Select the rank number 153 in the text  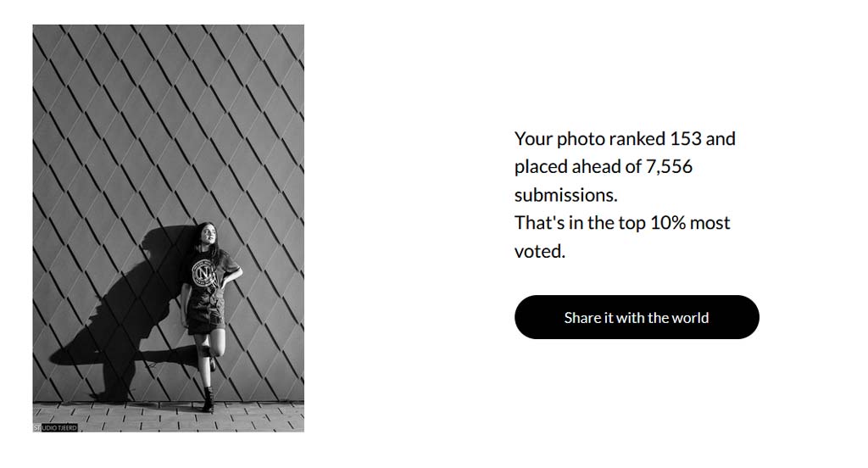[x=685, y=138]
